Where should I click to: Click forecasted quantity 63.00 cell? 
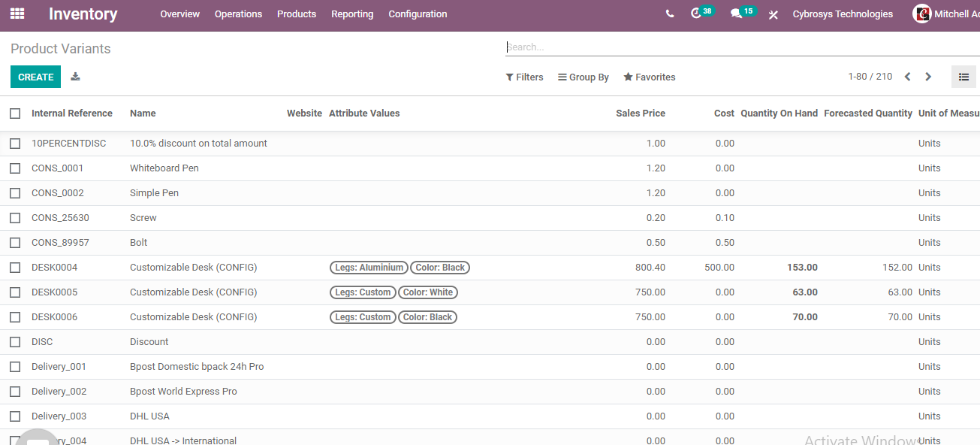(900, 292)
